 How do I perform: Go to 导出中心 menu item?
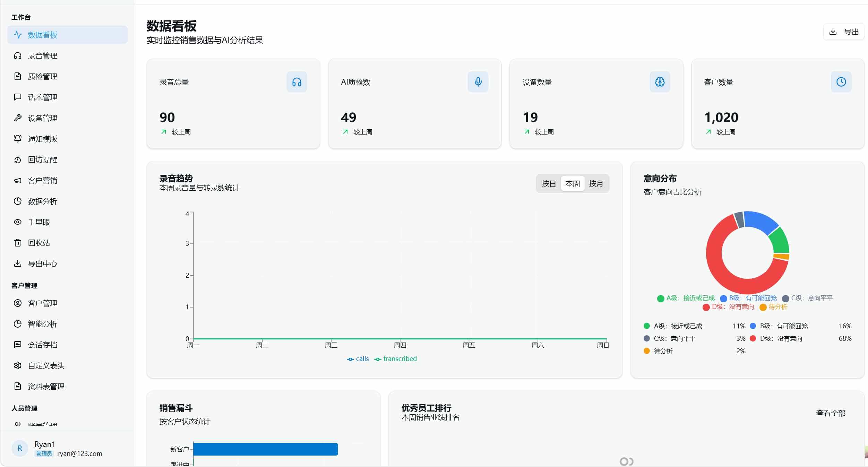67,263
